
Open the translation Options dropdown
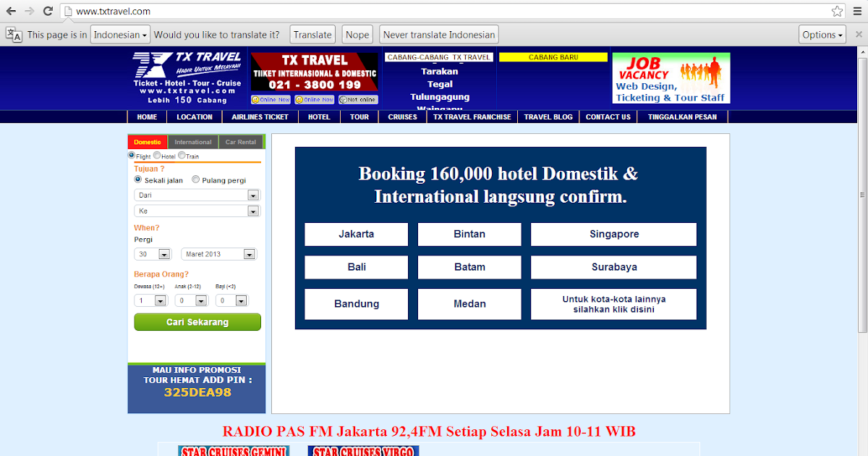(822, 35)
